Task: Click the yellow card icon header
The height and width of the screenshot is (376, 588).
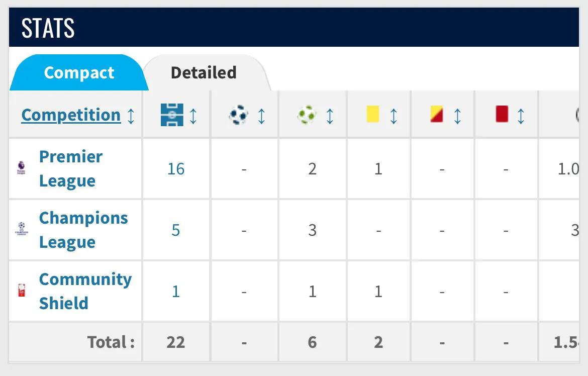Action: coord(372,114)
